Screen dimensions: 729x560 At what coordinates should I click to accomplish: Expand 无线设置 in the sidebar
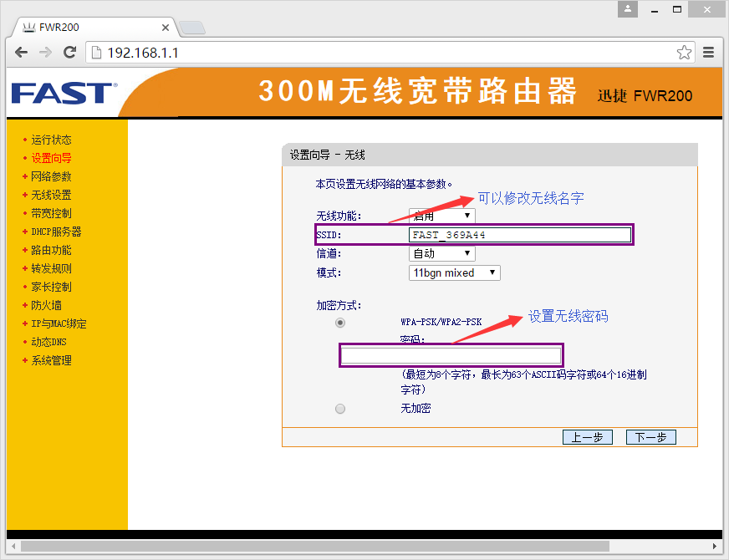click(x=51, y=195)
